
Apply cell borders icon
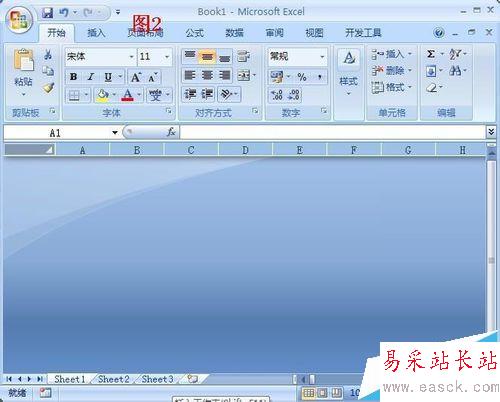tap(74, 96)
